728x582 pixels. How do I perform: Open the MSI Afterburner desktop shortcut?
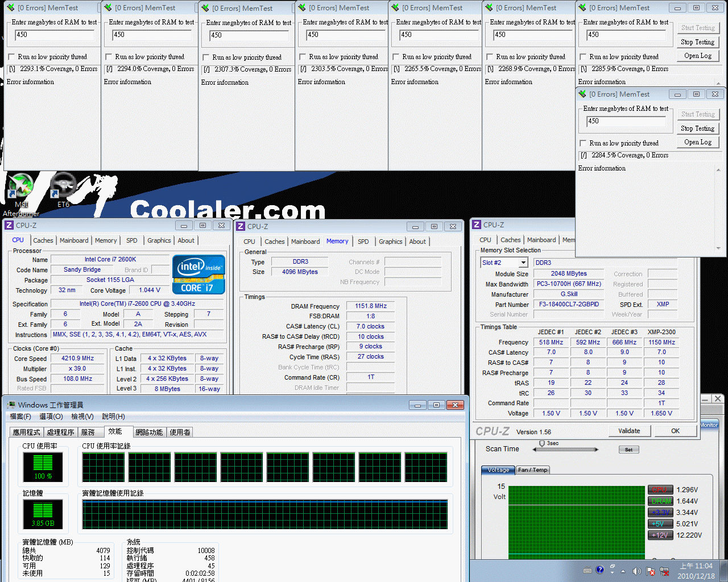pos(21,194)
